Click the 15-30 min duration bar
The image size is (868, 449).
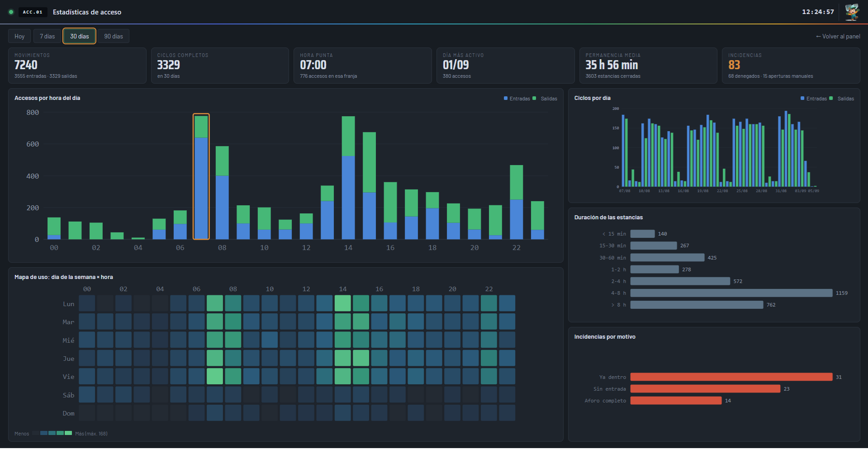coord(654,246)
